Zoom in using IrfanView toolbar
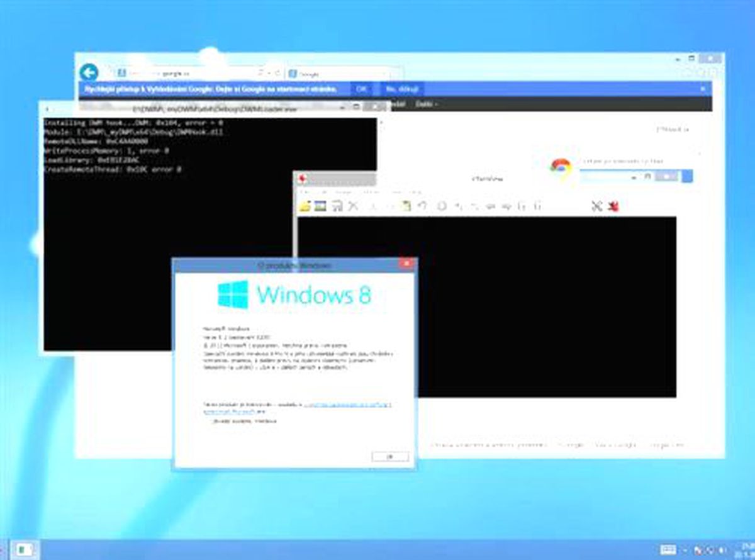755x560 pixels. click(x=459, y=206)
